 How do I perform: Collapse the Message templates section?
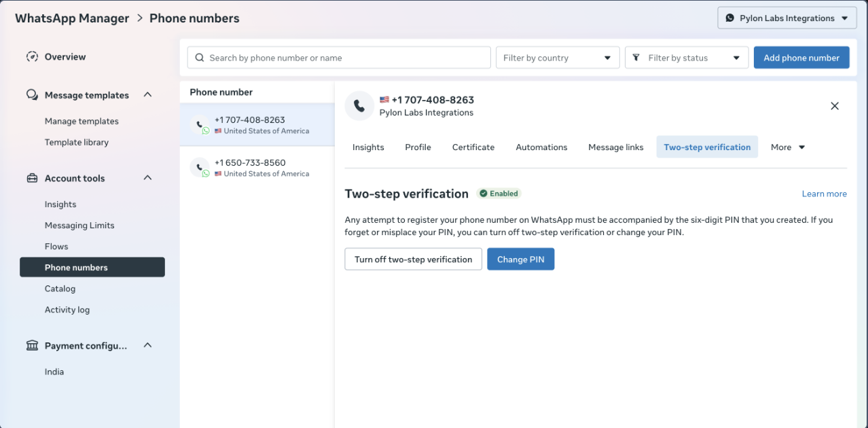[x=148, y=95]
